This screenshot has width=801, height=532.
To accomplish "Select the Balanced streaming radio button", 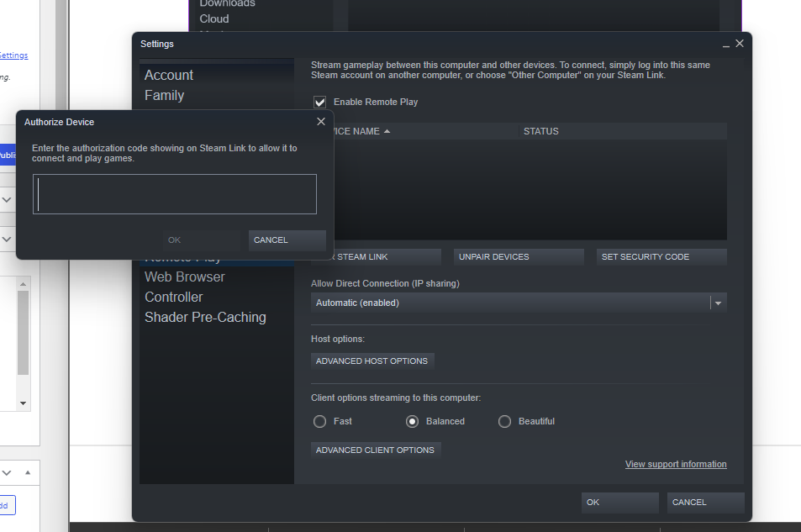I will click(x=412, y=422).
